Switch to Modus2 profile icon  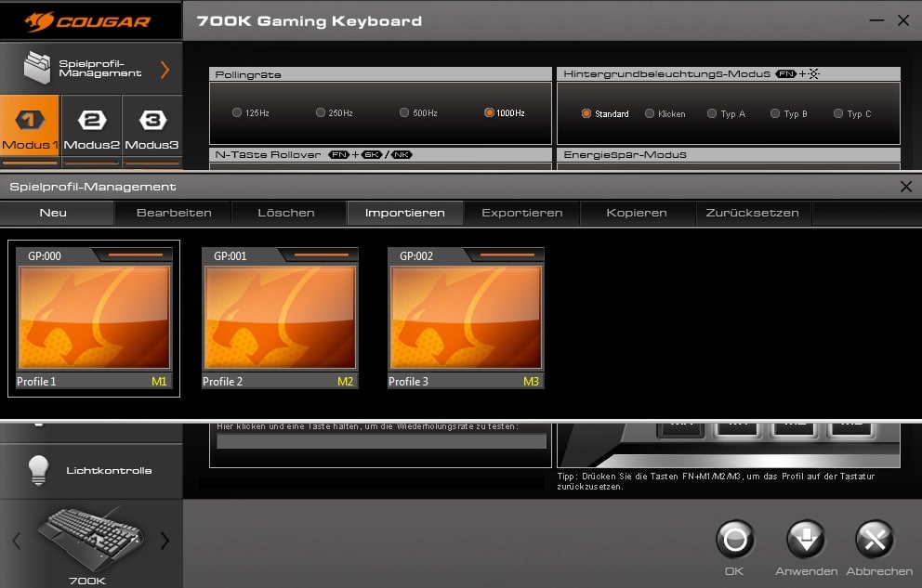point(91,128)
